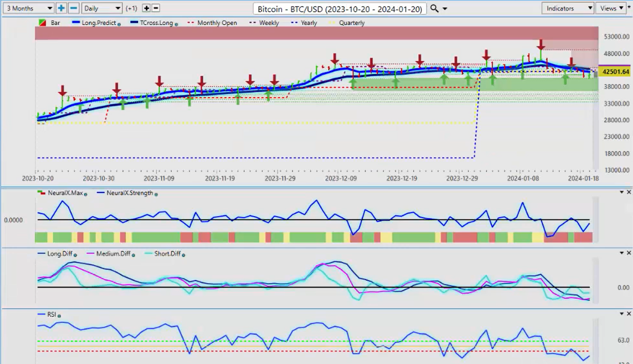Click the Medium.Diff legend label
Screen dimensions: 633x364
click(x=114, y=254)
